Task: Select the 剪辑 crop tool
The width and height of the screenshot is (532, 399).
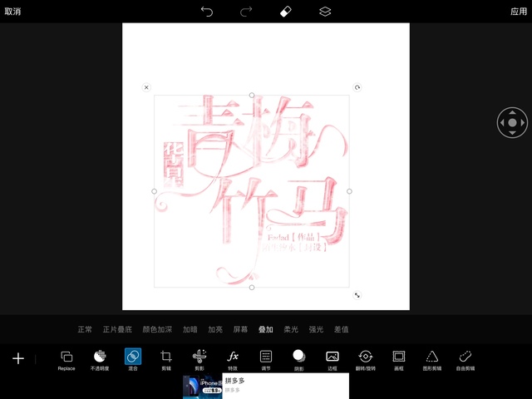Action: (166, 358)
